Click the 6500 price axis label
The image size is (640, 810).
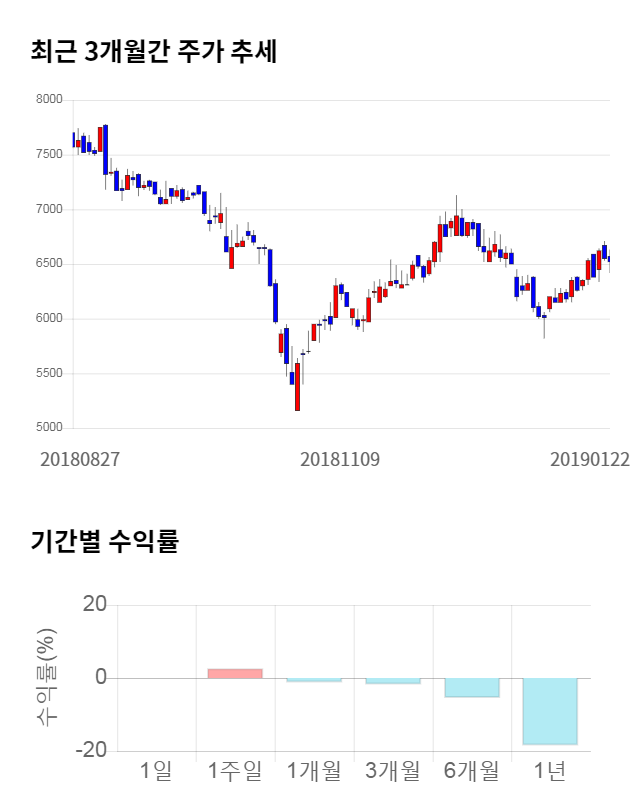tap(49, 264)
